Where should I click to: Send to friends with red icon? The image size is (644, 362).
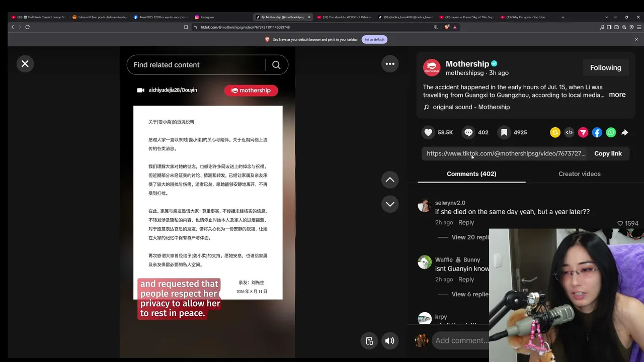(583, 132)
